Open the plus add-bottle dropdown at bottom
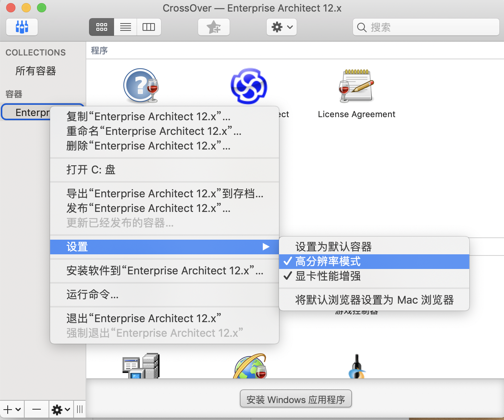The height and width of the screenshot is (420, 504). point(12,409)
